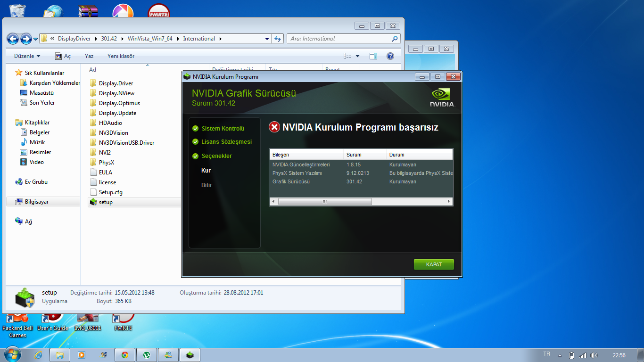Open the view options dropdown arrow

point(357,56)
